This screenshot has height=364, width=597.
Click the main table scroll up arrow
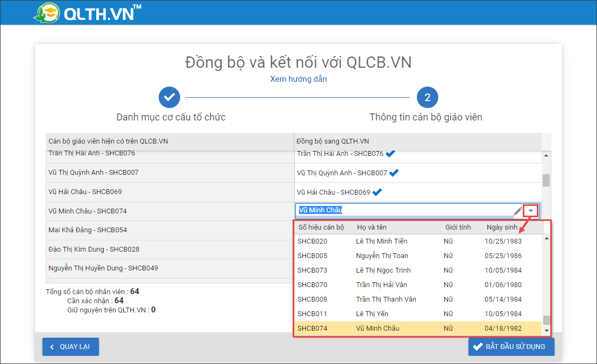[546, 155]
